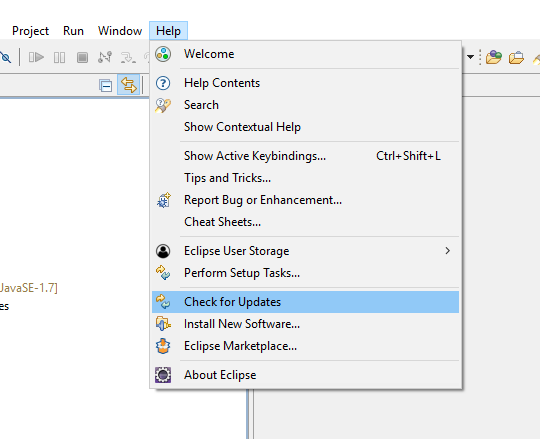
Task: Click the Collapse All icon
Action: click(x=105, y=85)
